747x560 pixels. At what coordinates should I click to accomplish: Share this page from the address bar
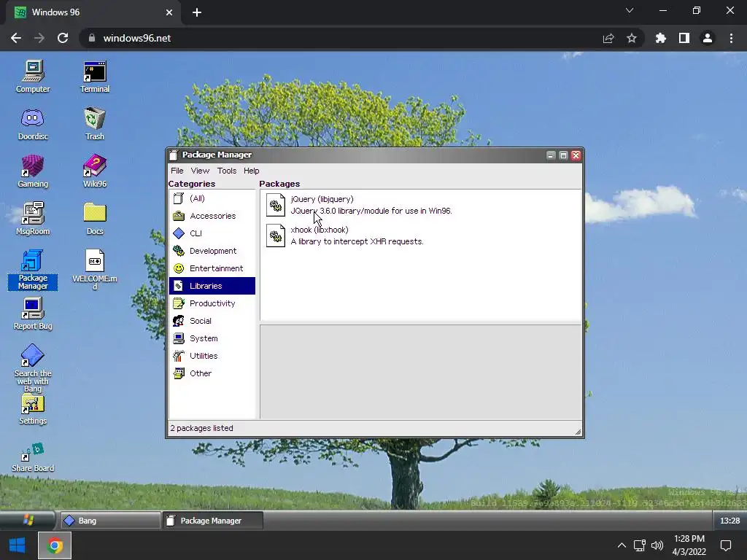tap(608, 38)
